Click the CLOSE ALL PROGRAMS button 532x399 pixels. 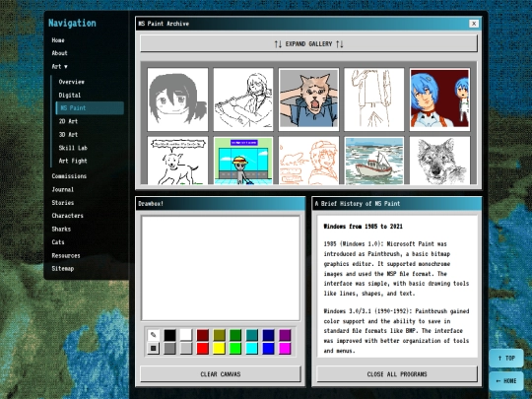tap(397, 374)
